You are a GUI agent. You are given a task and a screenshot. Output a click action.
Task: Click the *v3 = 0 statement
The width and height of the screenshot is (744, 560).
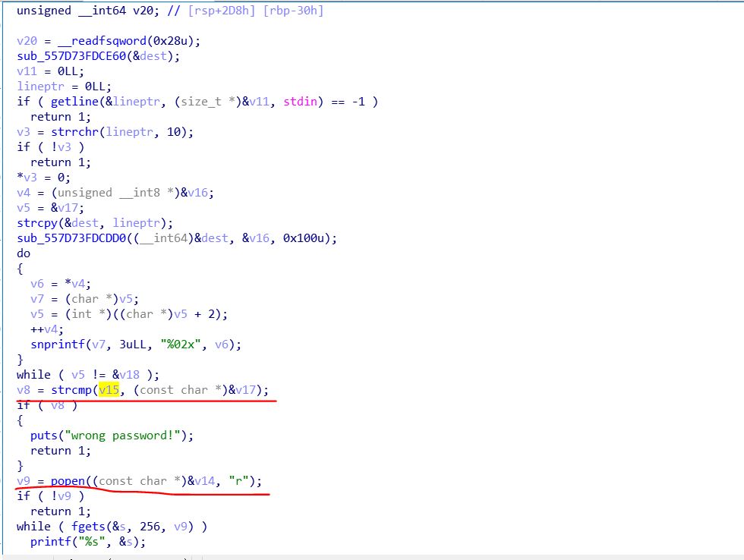point(44,178)
